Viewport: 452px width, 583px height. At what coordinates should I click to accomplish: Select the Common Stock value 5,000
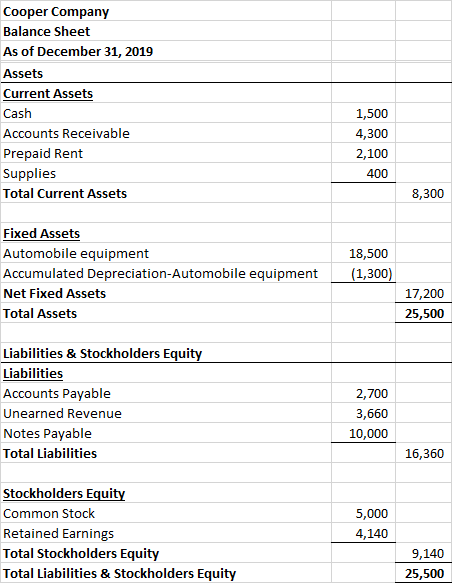(x=372, y=513)
